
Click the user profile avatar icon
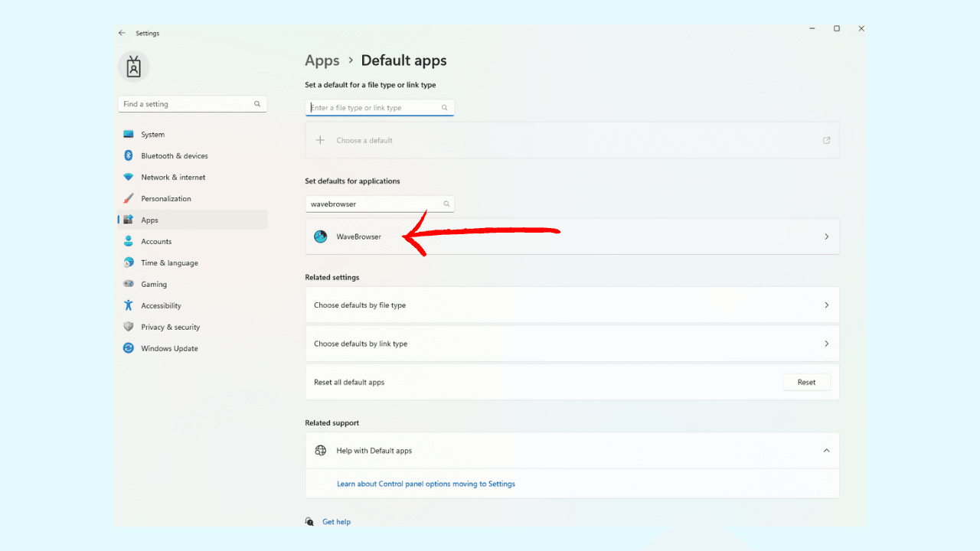pos(134,67)
